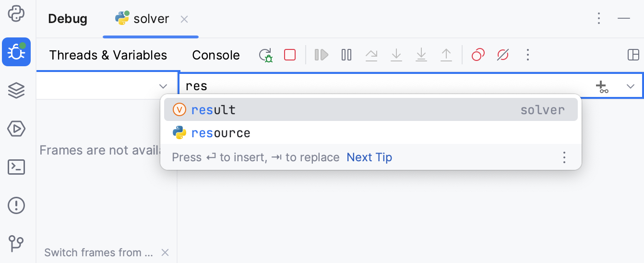
Task: Toggle Mute Breakpoints
Action: (x=502, y=55)
